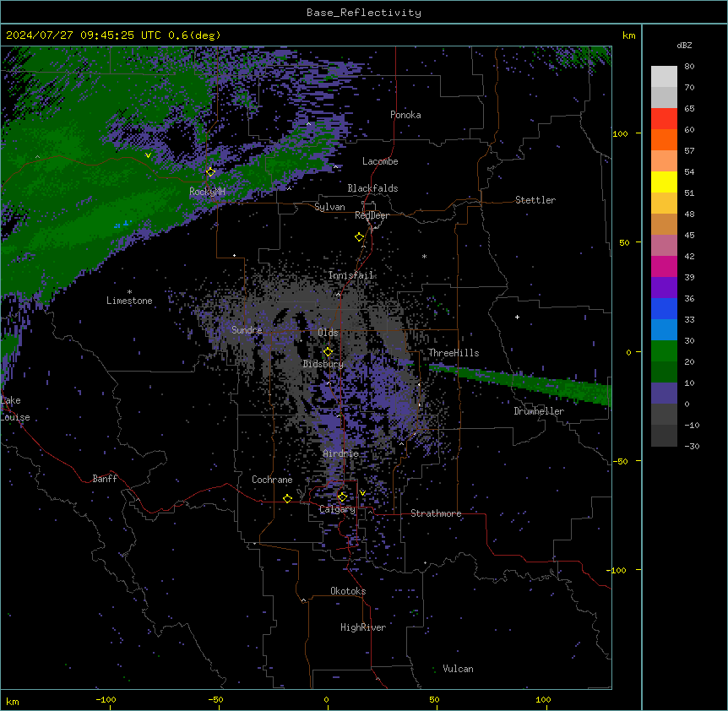Select the Olds label
The image size is (728, 711).
click(328, 333)
